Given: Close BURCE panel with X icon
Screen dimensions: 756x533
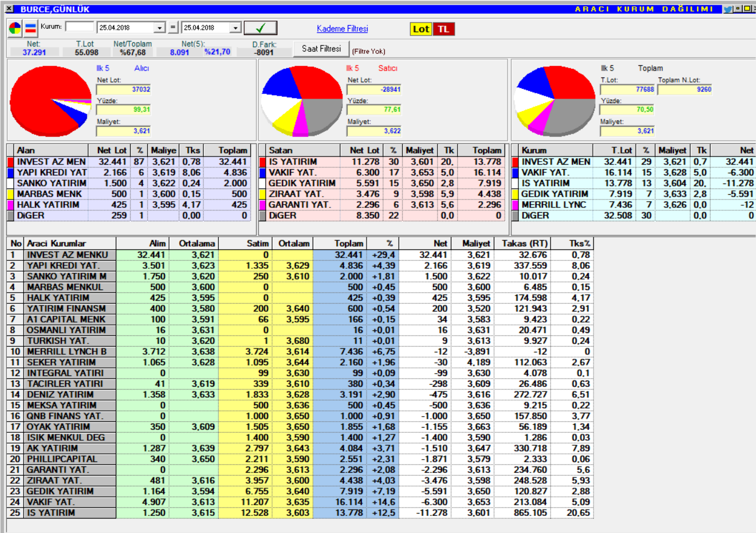Looking at the screenshot, I should tap(9, 9).
